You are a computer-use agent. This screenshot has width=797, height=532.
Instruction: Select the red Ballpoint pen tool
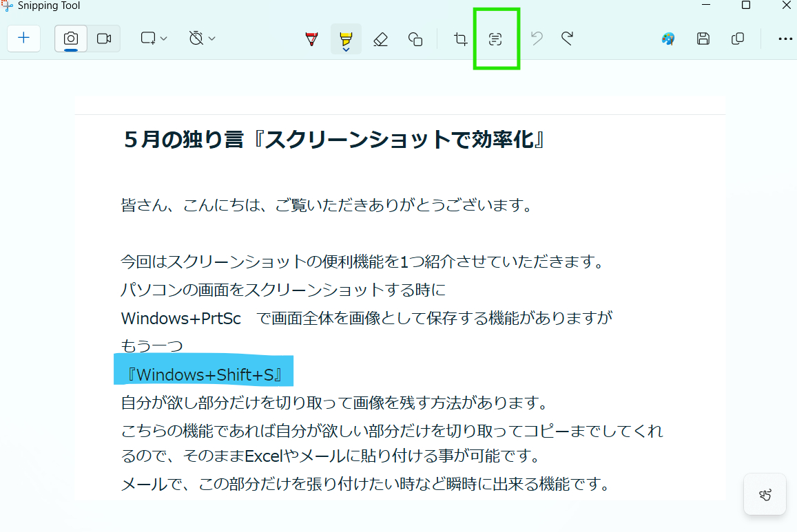[x=311, y=39]
